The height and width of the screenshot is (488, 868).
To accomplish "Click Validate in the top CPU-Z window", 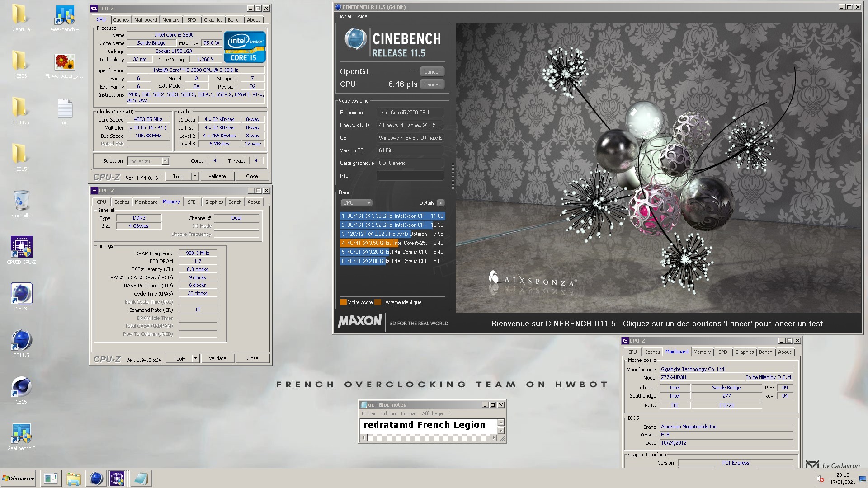I will 217,176.
